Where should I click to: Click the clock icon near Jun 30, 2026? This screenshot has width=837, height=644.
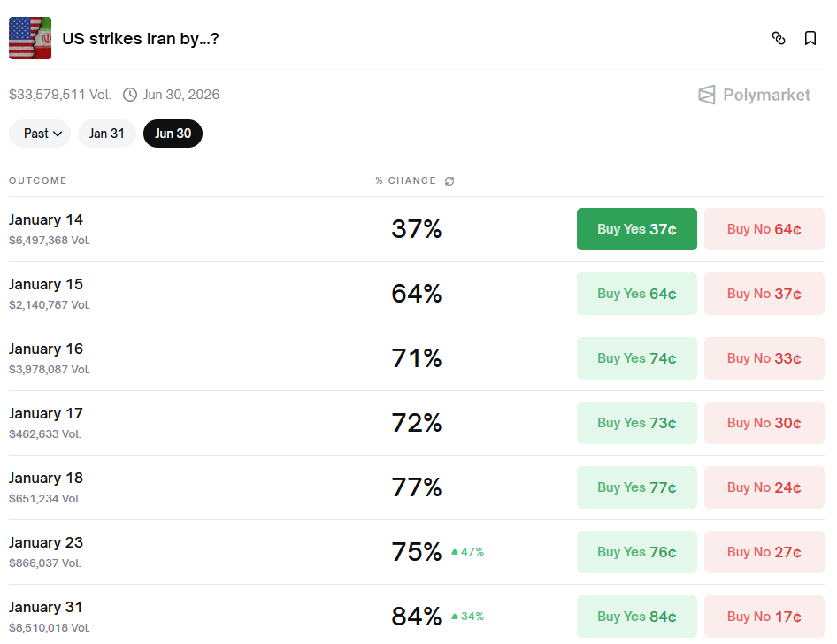pos(130,95)
